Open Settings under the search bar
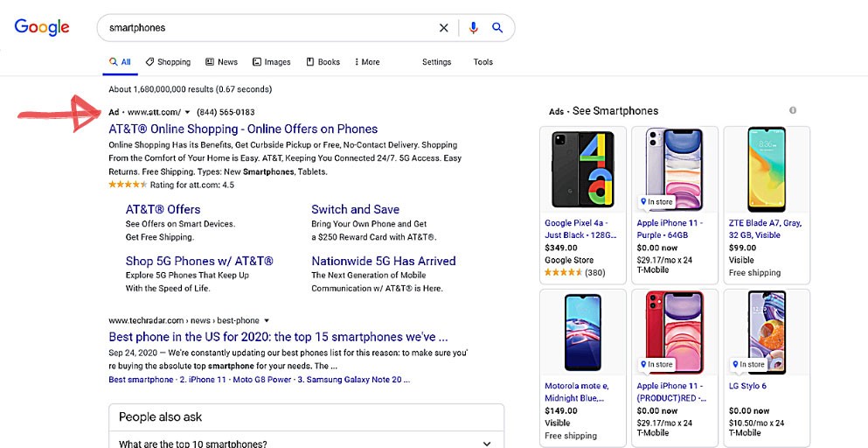This screenshot has height=448, width=868. point(437,62)
